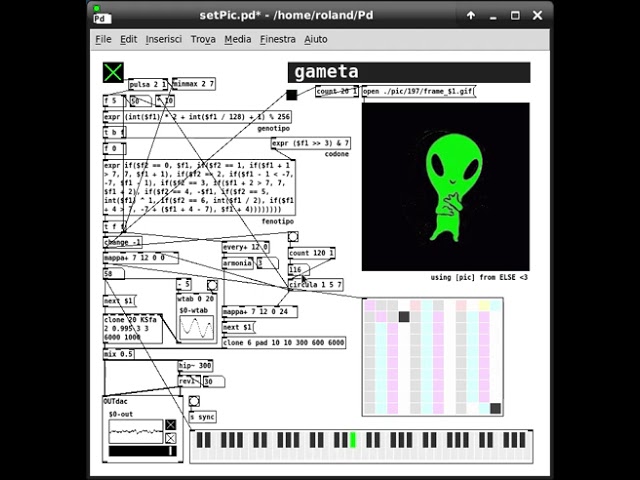640x480 pixels.
Task: Click the number box showing 30
Action: point(214,382)
